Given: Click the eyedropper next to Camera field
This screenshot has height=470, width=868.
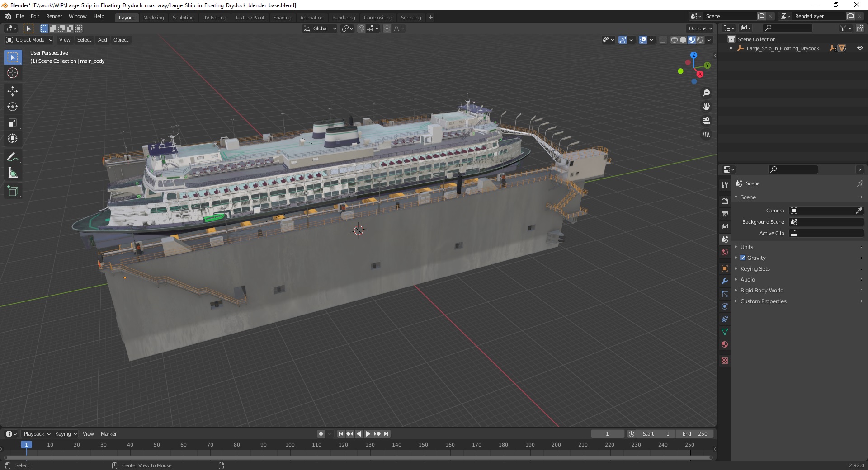Looking at the screenshot, I should pos(859,211).
